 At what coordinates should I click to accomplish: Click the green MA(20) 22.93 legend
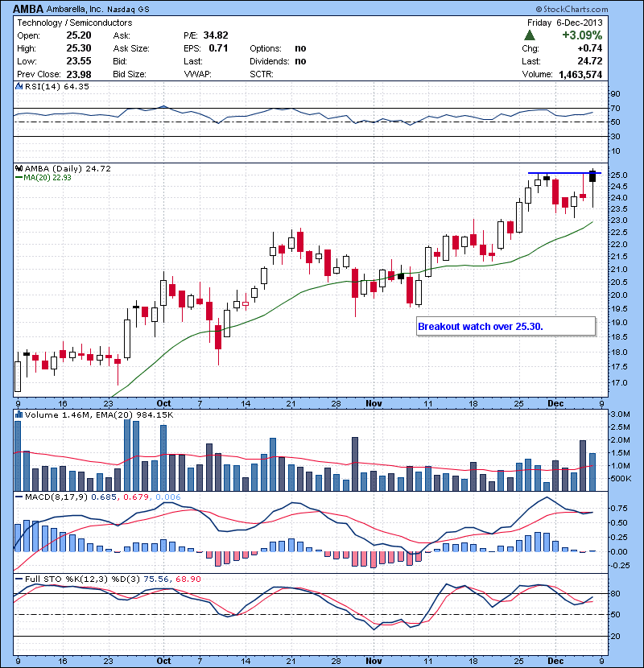click(x=43, y=178)
